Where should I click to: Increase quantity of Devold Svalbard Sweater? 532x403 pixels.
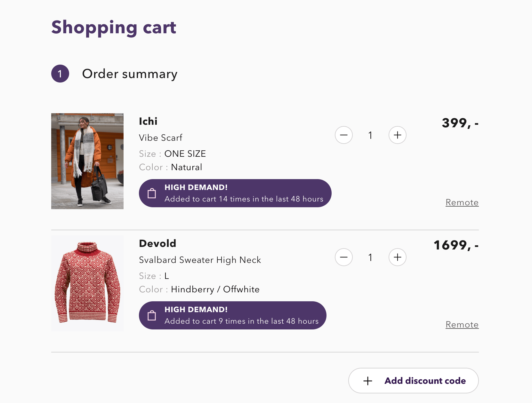click(x=397, y=257)
